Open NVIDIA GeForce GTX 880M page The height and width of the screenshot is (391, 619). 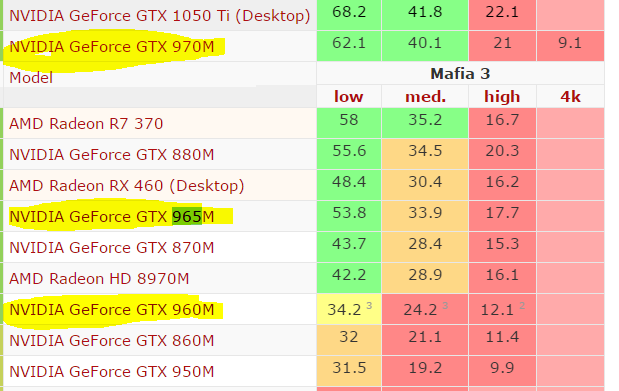pos(112,154)
